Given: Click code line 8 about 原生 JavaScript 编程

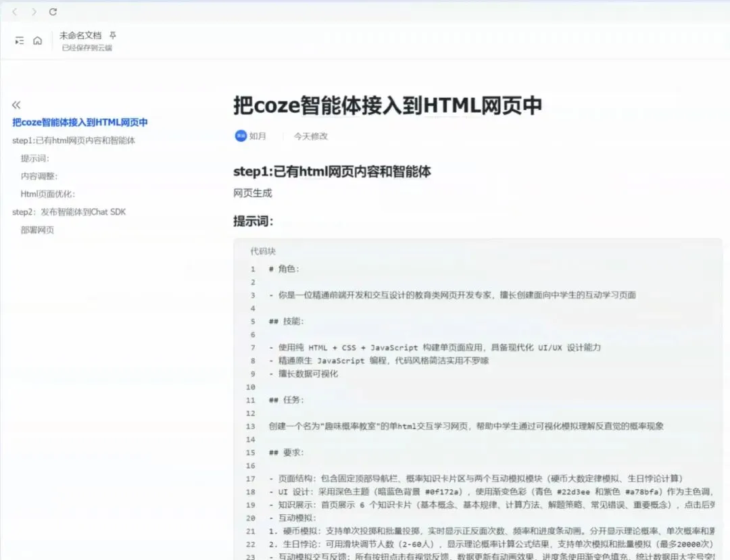Looking at the screenshot, I should [379, 361].
